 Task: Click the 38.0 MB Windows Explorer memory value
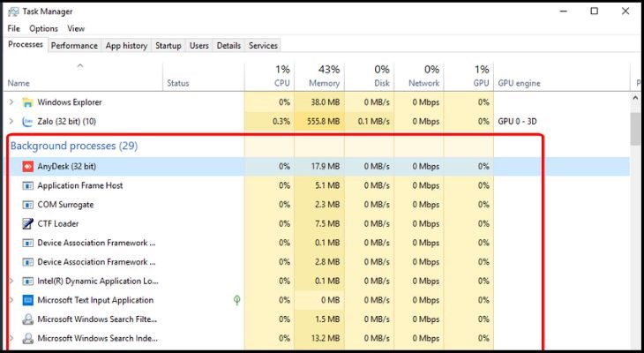[x=326, y=102]
